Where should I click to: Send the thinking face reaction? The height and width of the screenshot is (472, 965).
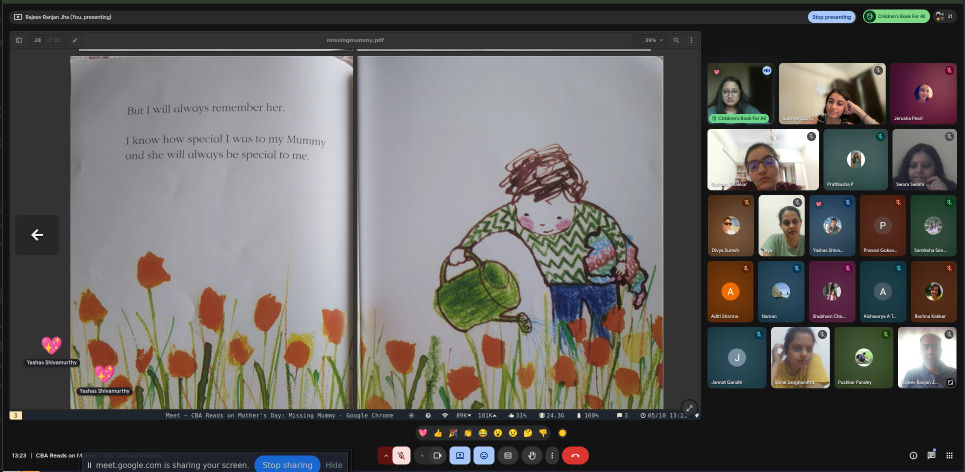(x=528, y=433)
